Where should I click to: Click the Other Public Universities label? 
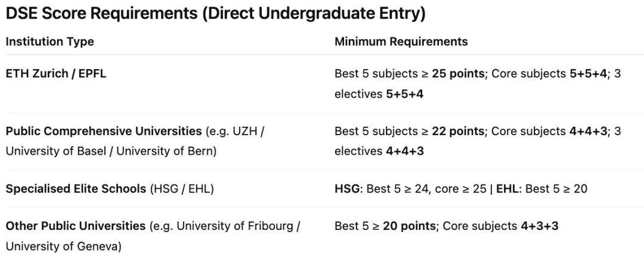pyautogui.click(x=75, y=226)
